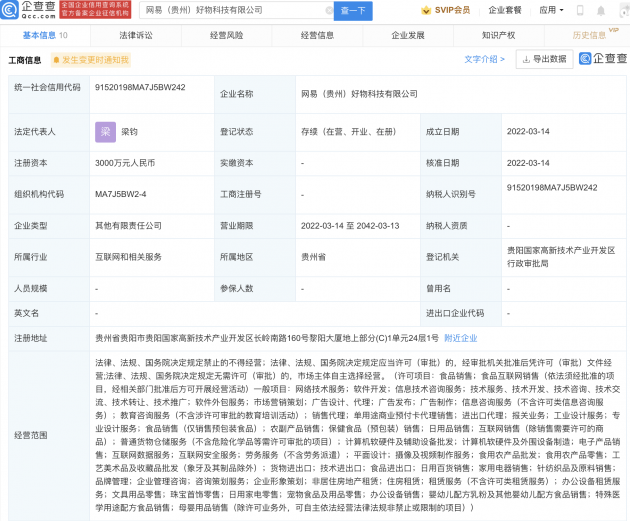The image size is (630, 521).
Task: Switch to the 企业发展 tab
Action: pyautogui.click(x=408, y=35)
